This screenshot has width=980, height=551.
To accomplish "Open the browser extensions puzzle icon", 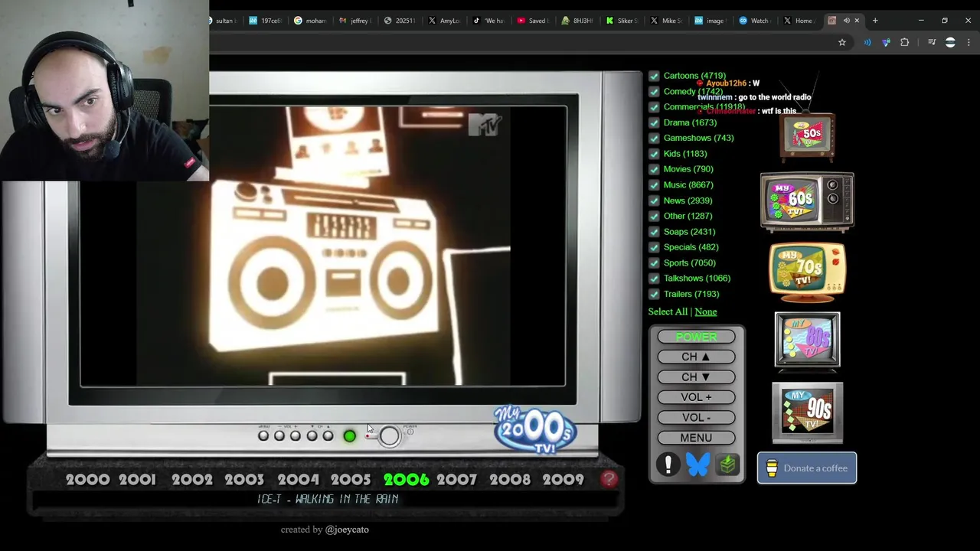I will (905, 42).
